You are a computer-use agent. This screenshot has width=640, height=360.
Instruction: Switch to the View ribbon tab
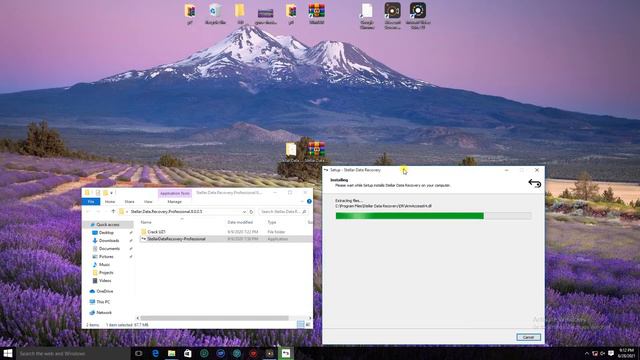pyautogui.click(x=148, y=202)
